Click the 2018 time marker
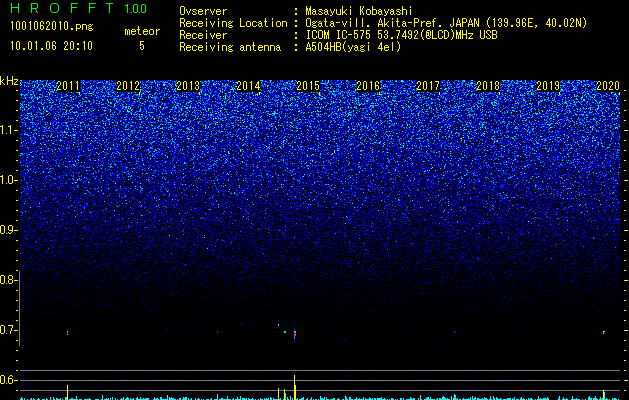The image size is (629, 400). [x=488, y=86]
